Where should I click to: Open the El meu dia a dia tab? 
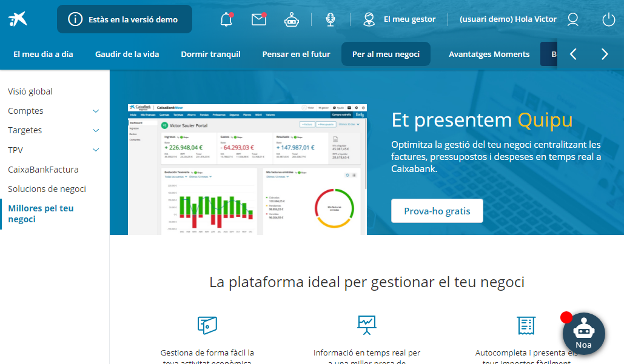tap(43, 54)
